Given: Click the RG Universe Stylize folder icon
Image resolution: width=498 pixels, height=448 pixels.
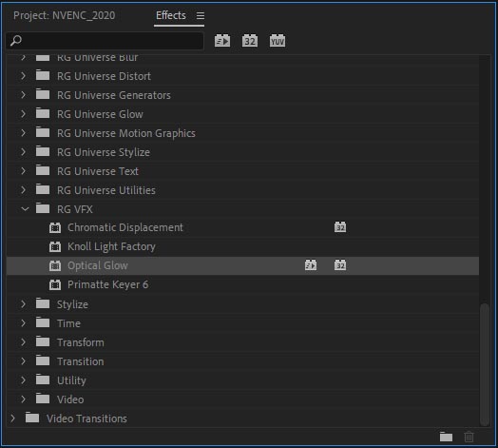Looking at the screenshot, I should 43,151.
